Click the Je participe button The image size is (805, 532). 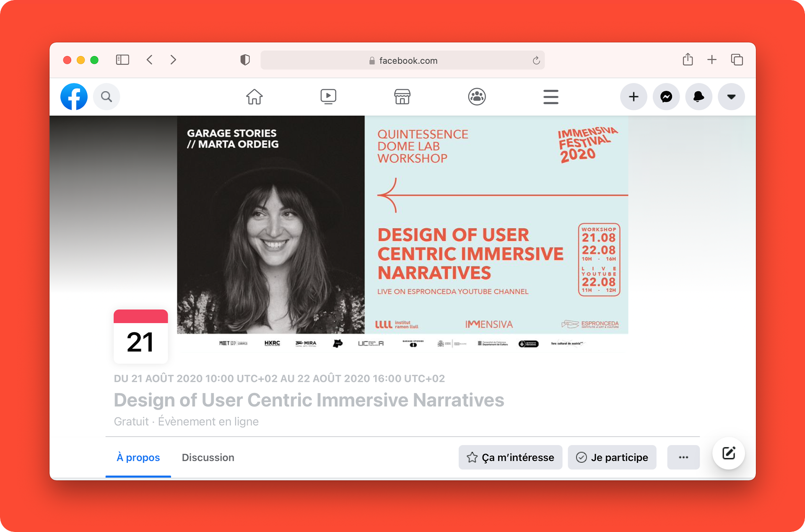pos(612,457)
